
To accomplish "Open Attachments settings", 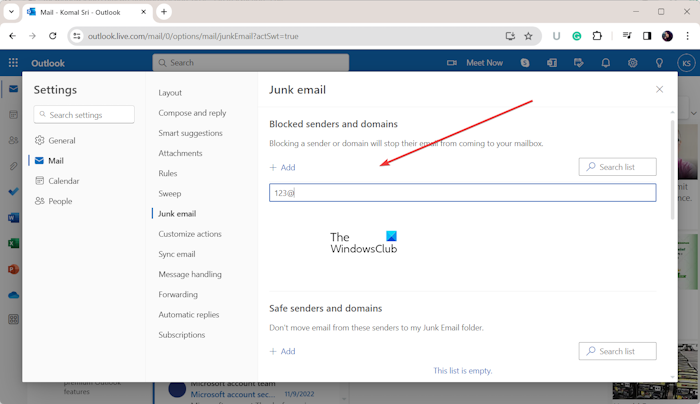I will [x=180, y=153].
